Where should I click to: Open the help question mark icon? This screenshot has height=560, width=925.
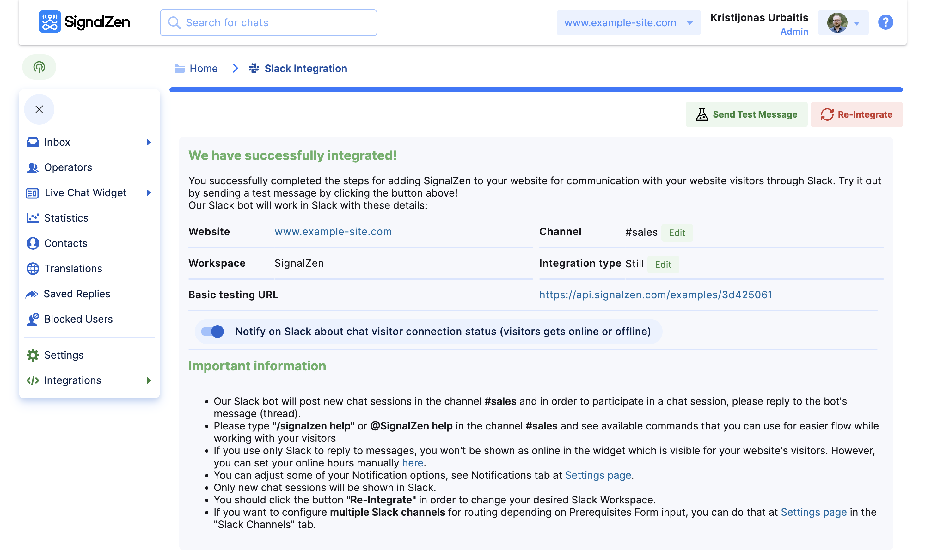[885, 22]
